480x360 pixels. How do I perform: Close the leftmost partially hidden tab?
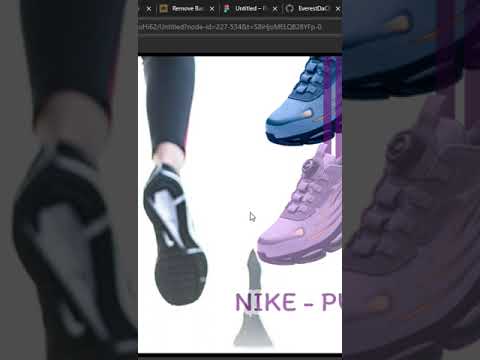pyautogui.click(x=149, y=9)
